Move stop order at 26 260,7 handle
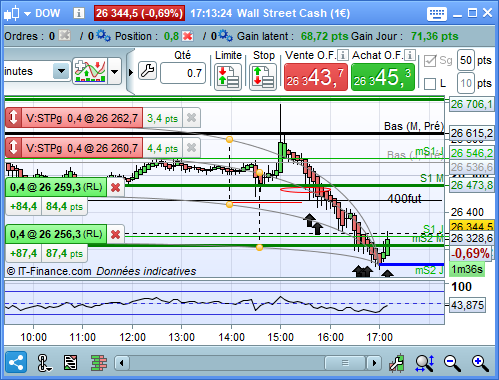The height and width of the screenshot is (380, 499). point(13,147)
